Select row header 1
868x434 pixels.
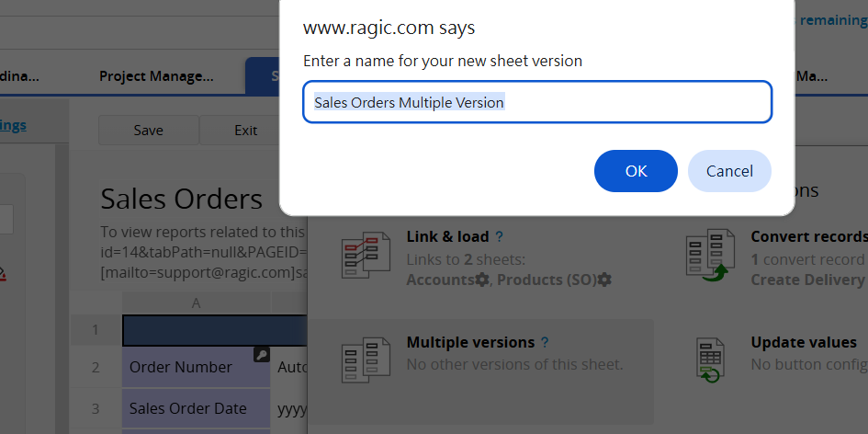click(x=96, y=330)
